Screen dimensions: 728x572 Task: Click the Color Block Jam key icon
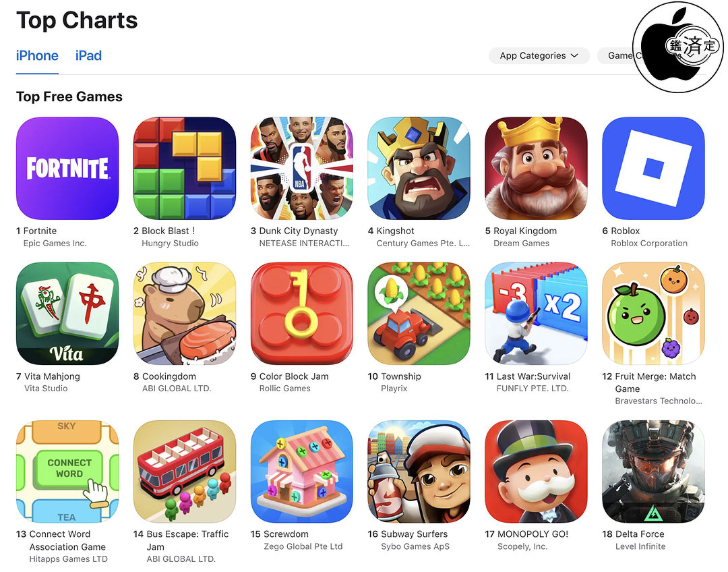pyautogui.click(x=302, y=314)
